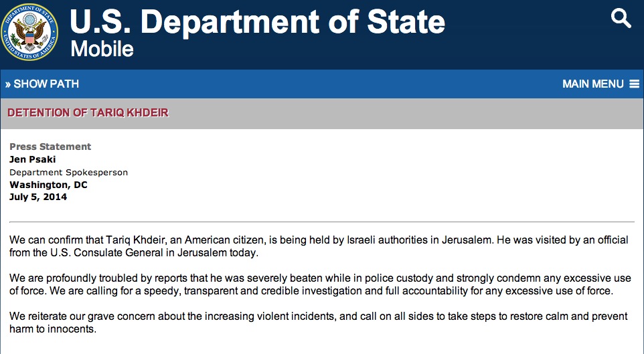
Task: Click the DETENTION OF TARIQ KHDEIR heading
Action: (88, 112)
